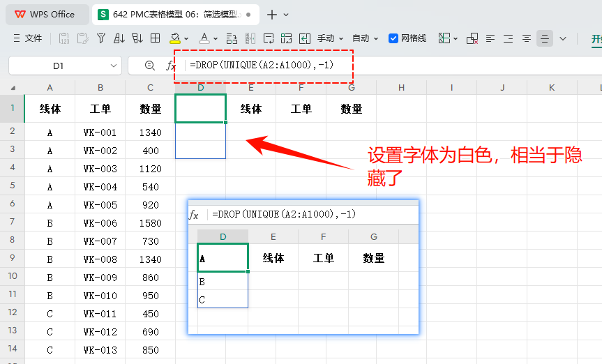Open fill color dropdown arrow
Screen dimensions: 602x364
[x=186, y=38]
